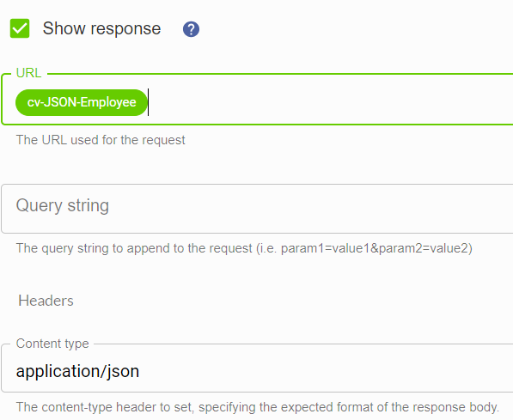Click the Show response label text

coord(101,28)
